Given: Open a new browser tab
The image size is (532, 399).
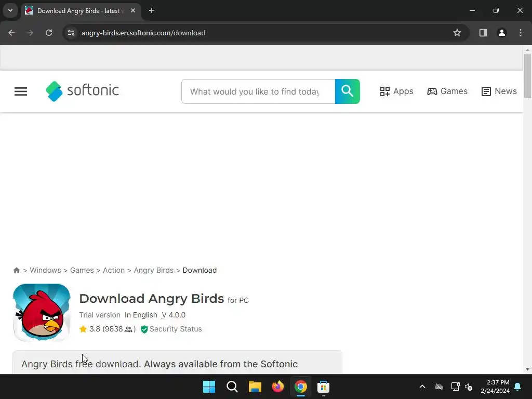Looking at the screenshot, I should click(152, 10).
